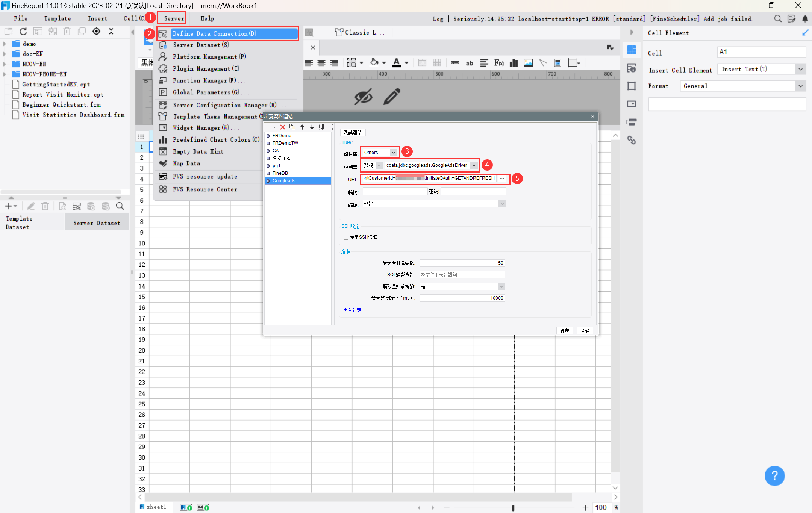Viewport: 812px width, 513px height.
Task: Open the formula editor F(x) icon
Action: click(499, 63)
